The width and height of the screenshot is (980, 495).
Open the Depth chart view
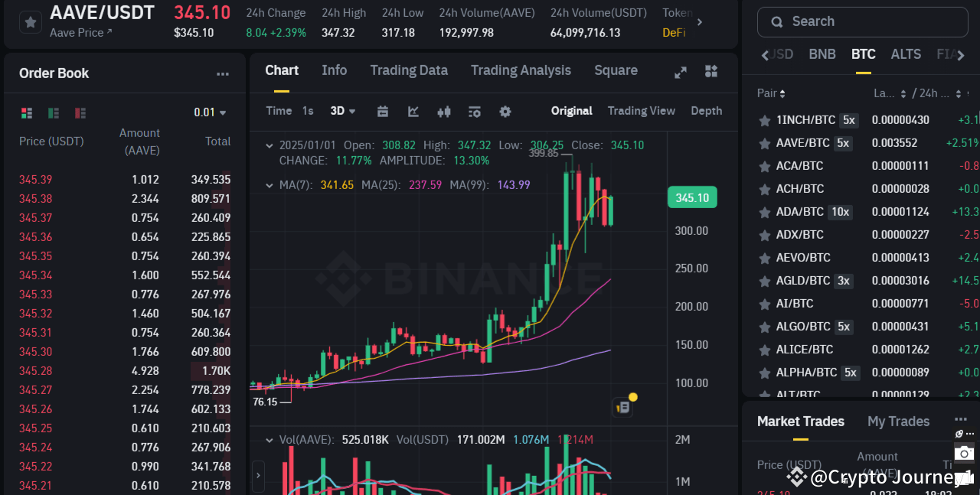click(705, 111)
